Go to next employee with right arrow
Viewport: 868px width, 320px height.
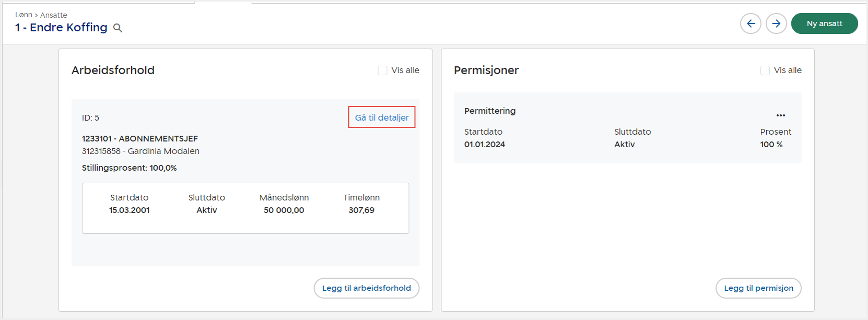point(776,23)
